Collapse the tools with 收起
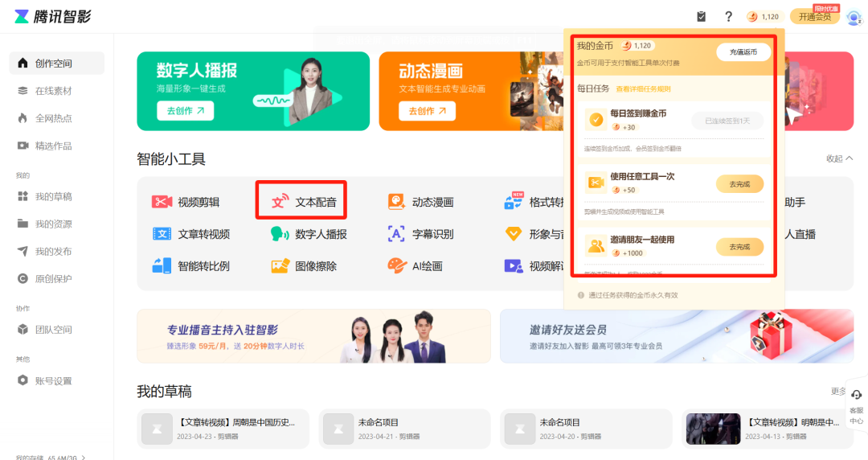Image resolution: width=868 pixels, height=460 pixels. pyautogui.click(x=839, y=158)
